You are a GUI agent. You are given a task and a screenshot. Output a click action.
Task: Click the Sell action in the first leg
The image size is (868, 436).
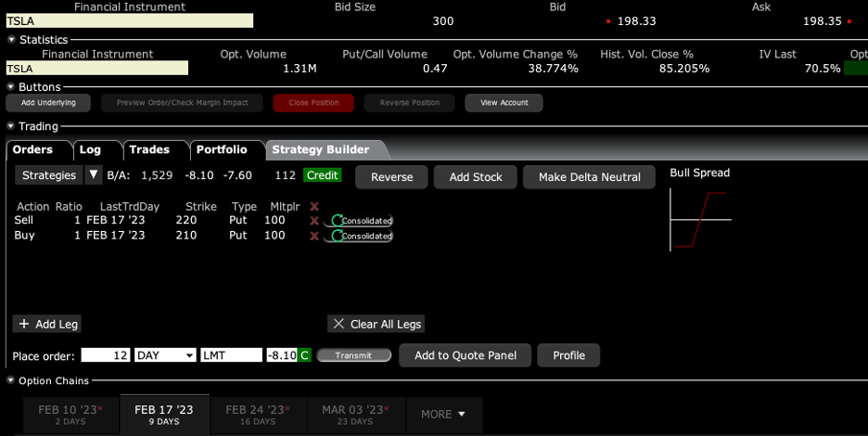coord(24,220)
